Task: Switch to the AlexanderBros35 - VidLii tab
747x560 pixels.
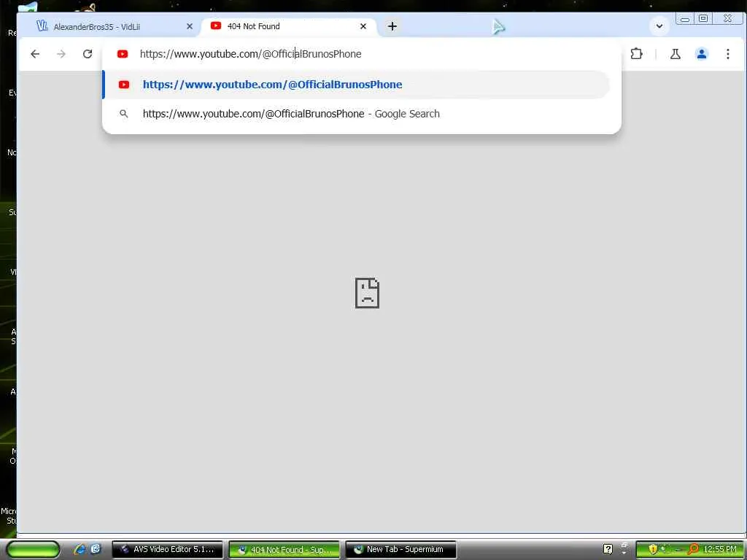Action: [x=115, y=27]
